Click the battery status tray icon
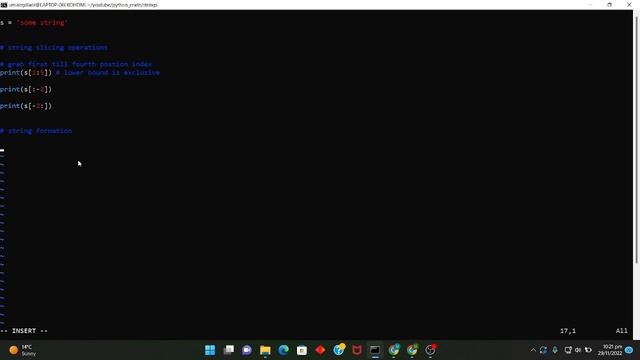640x360 pixels. 588,350
